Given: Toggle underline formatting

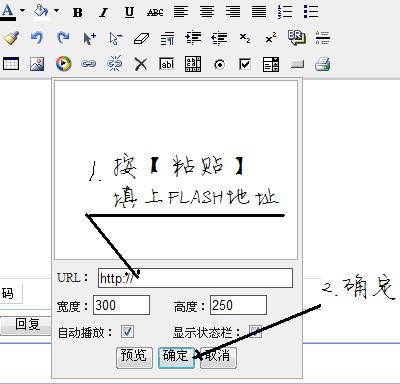Looking at the screenshot, I should pyautogui.click(x=129, y=13).
